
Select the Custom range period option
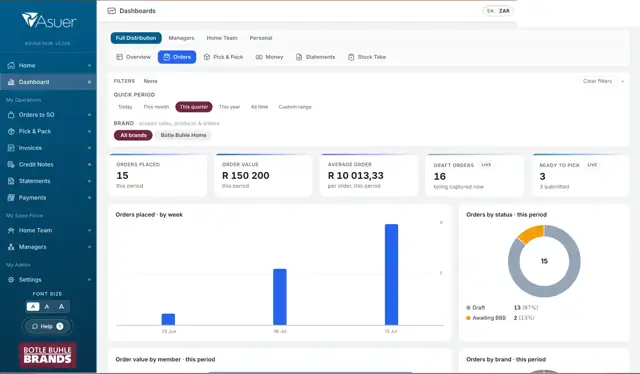coord(295,107)
